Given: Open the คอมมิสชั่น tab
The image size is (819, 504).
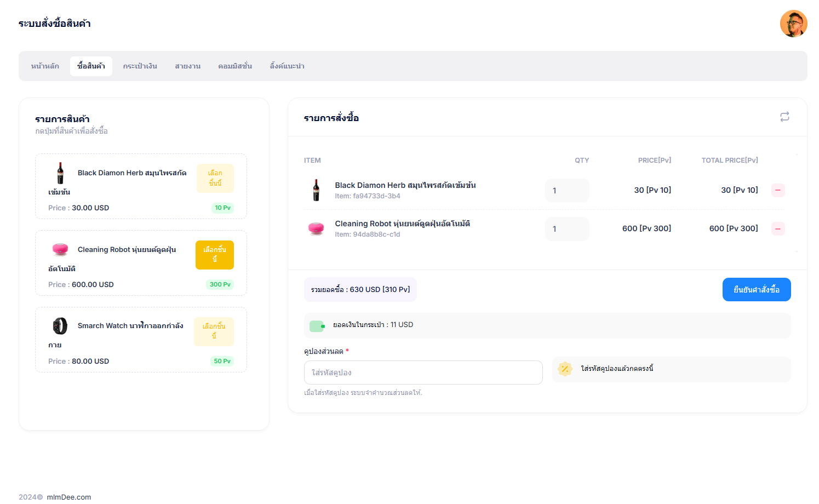Looking at the screenshot, I should click(235, 66).
